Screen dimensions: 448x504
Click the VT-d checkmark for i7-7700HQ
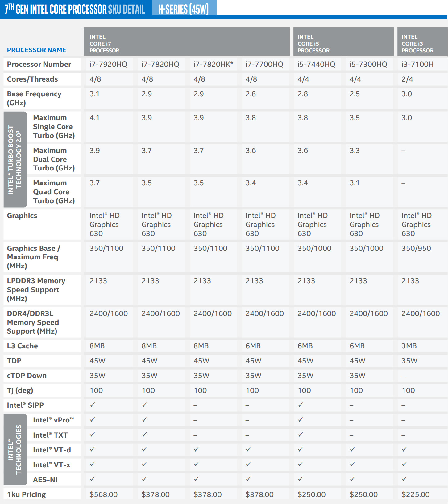[x=248, y=449]
